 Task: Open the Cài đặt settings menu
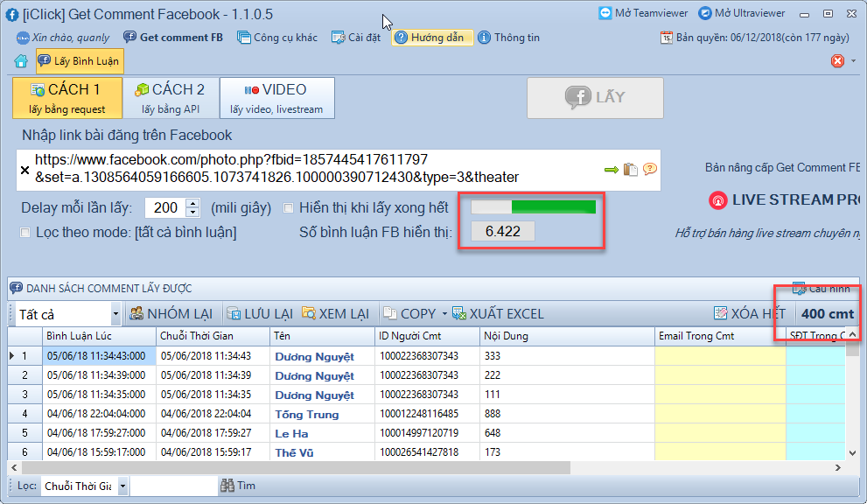(x=356, y=38)
